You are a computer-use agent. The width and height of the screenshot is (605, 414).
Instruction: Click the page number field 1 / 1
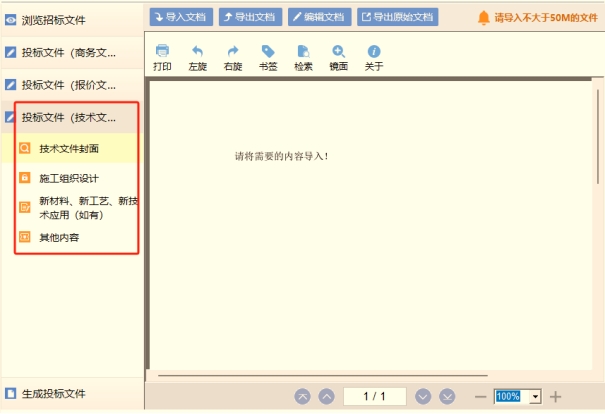coord(375,396)
